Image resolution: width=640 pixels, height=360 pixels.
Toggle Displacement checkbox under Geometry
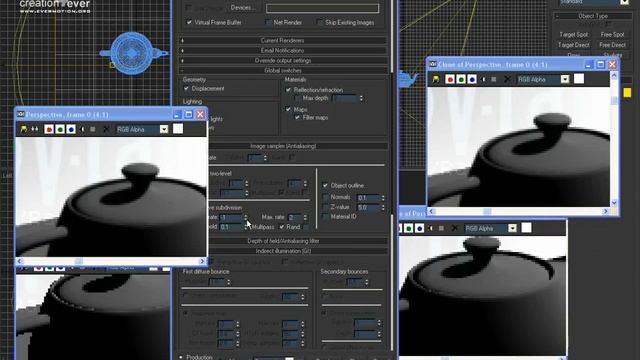pos(187,88)
